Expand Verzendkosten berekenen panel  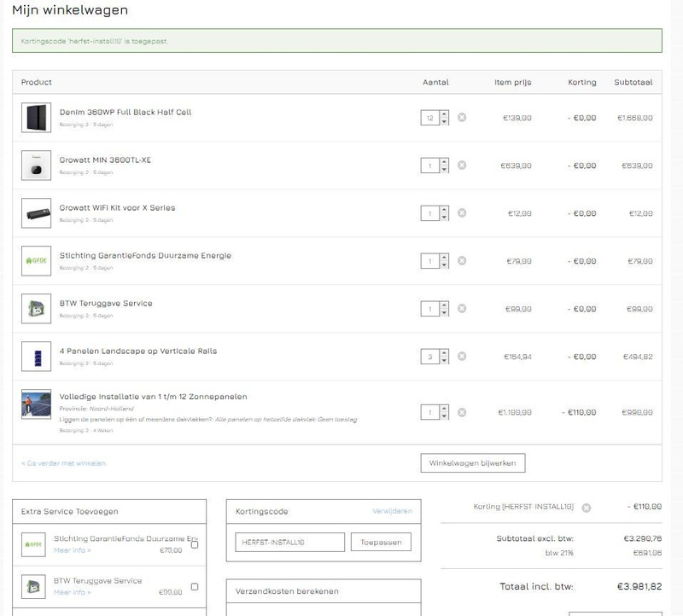(x=324, y=591)
